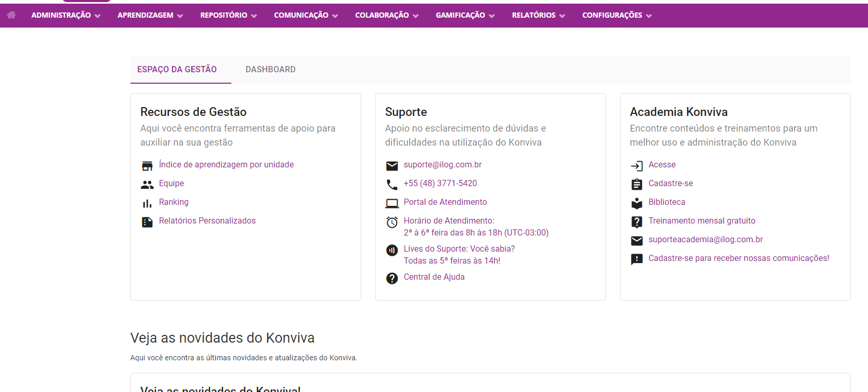Open the Equipe link
This screenshot has width=868, height=392.
(172, 183)
